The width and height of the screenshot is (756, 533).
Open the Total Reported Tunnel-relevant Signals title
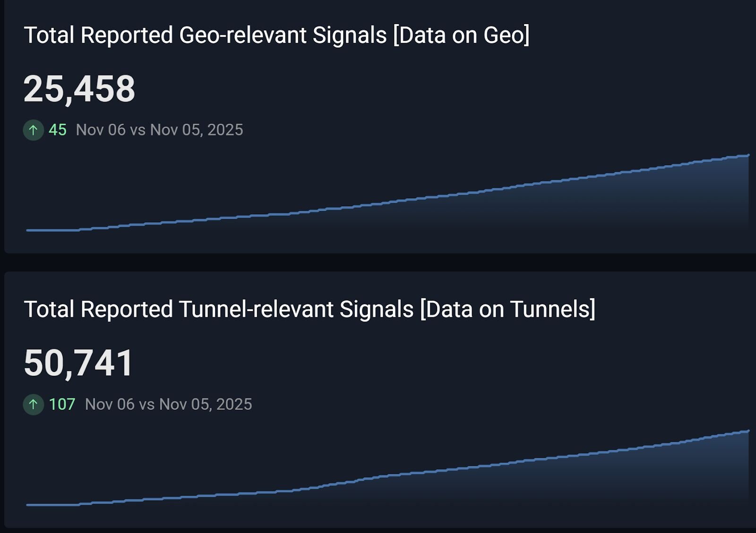coord(218,310)
